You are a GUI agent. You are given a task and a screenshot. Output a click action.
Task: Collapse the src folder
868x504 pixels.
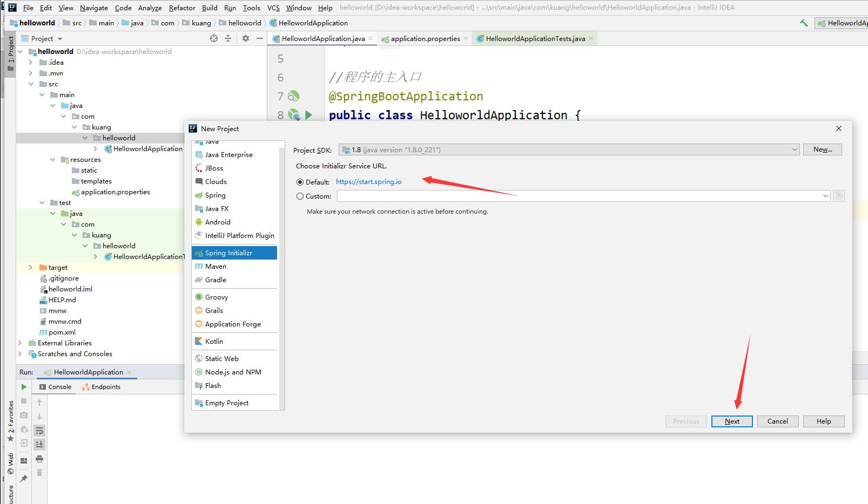31,84
